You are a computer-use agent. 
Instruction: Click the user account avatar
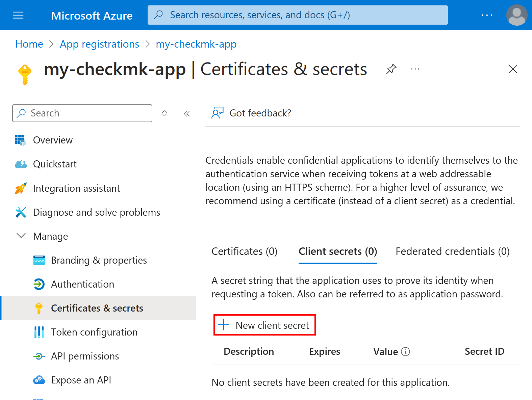(x=516, y=15)
